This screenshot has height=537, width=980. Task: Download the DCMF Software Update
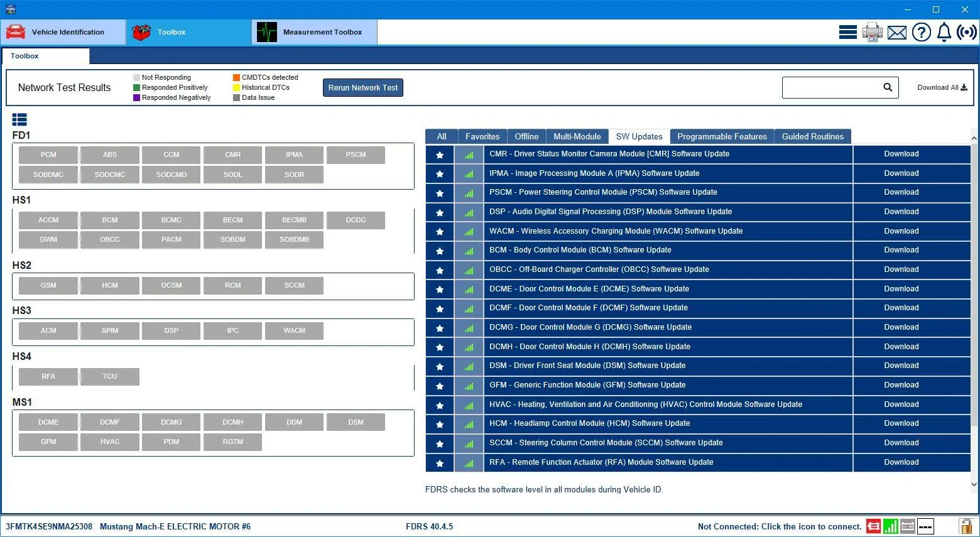901,308
